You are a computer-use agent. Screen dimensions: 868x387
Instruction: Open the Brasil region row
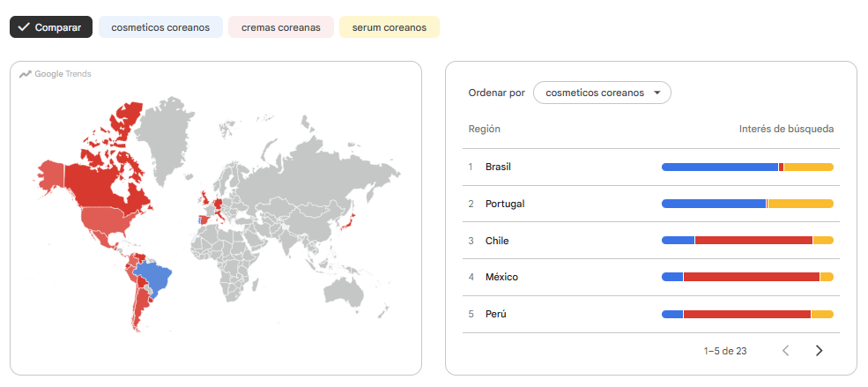coord(651,167)
